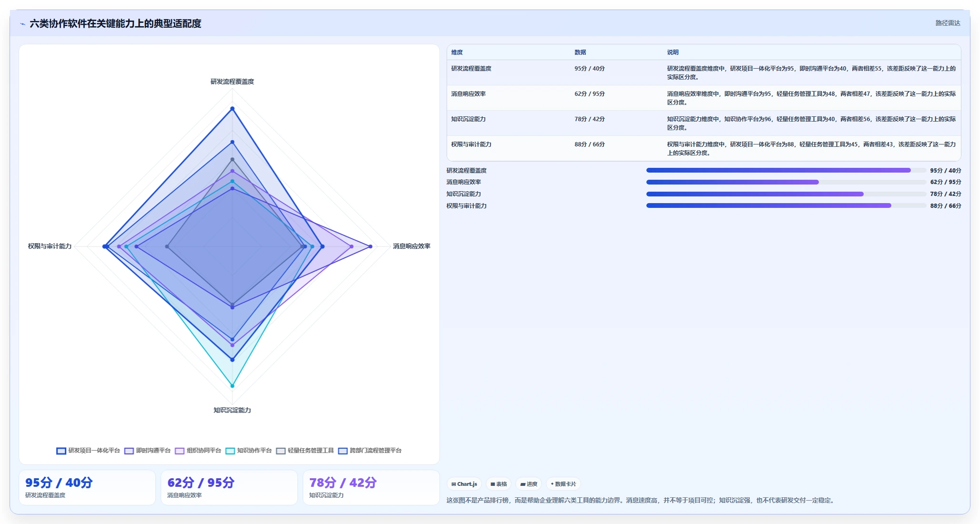This screenshot has width=980, height=524.
Task: Click the footnote text starting with 这张图不是产品排行榜
Action: [641, 500]
